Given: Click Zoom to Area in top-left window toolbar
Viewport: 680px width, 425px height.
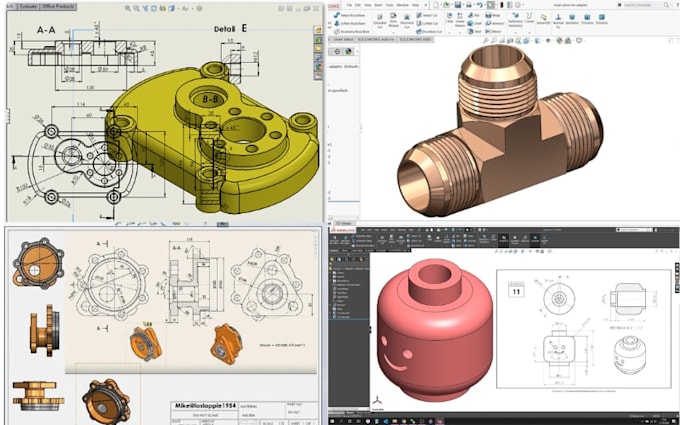Looking at the screenshot, I should click(x=137, y=8).
